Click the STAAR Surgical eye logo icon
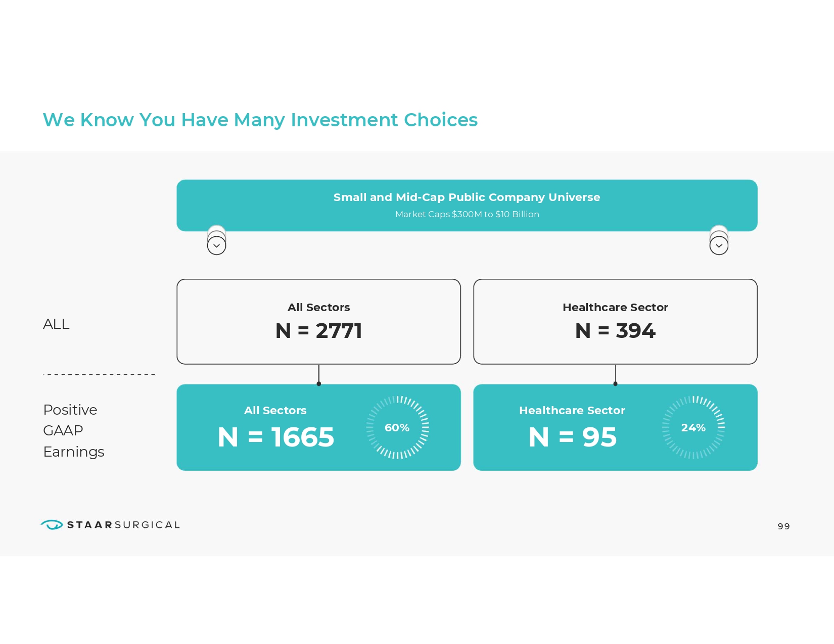 click(52, 525)
